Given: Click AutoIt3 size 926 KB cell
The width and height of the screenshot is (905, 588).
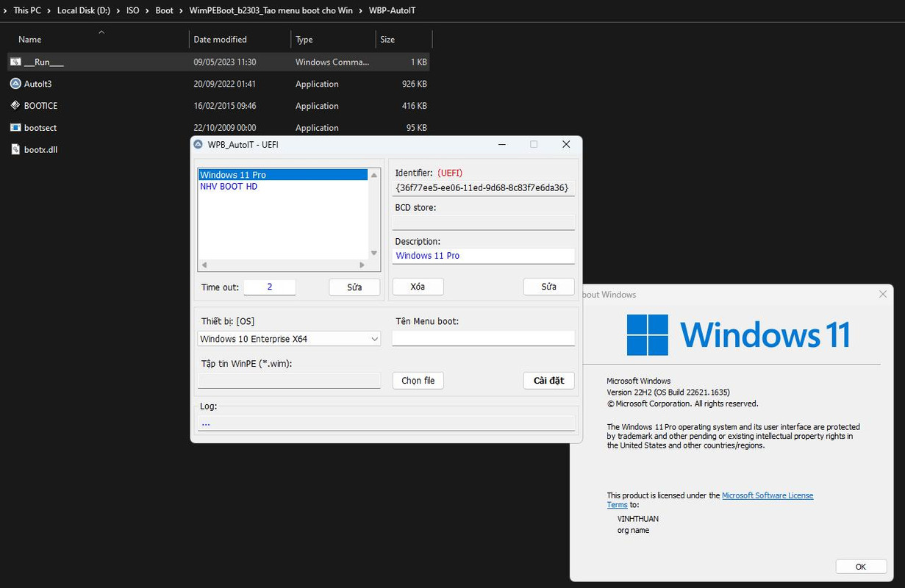Looking at the screenshot, I should click(414, 84).
